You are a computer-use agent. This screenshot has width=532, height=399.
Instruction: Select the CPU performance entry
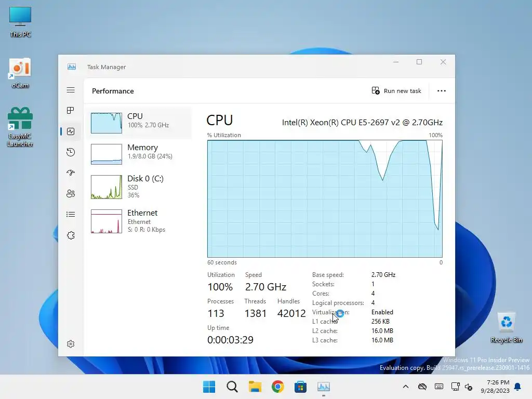139,123
